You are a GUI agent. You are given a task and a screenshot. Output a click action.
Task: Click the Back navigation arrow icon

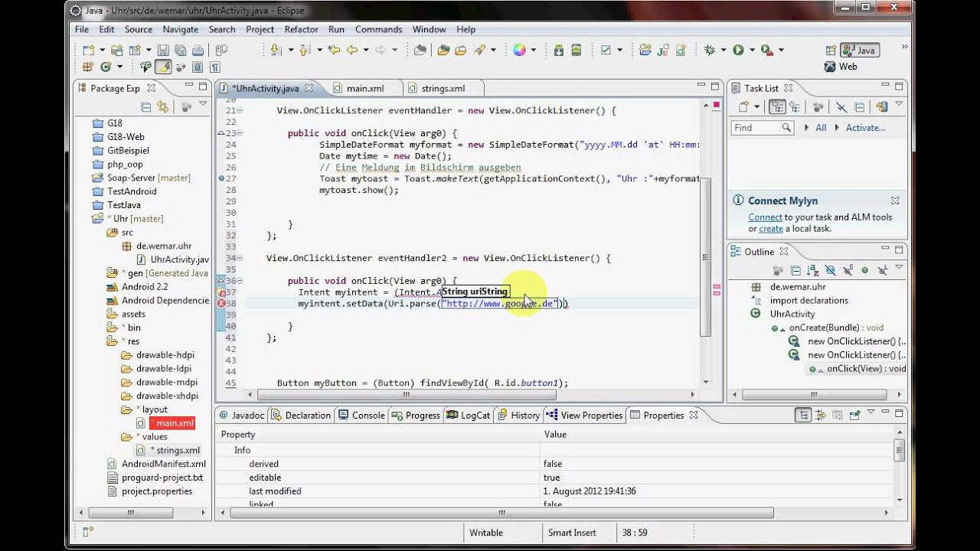(x=351, y=50)
